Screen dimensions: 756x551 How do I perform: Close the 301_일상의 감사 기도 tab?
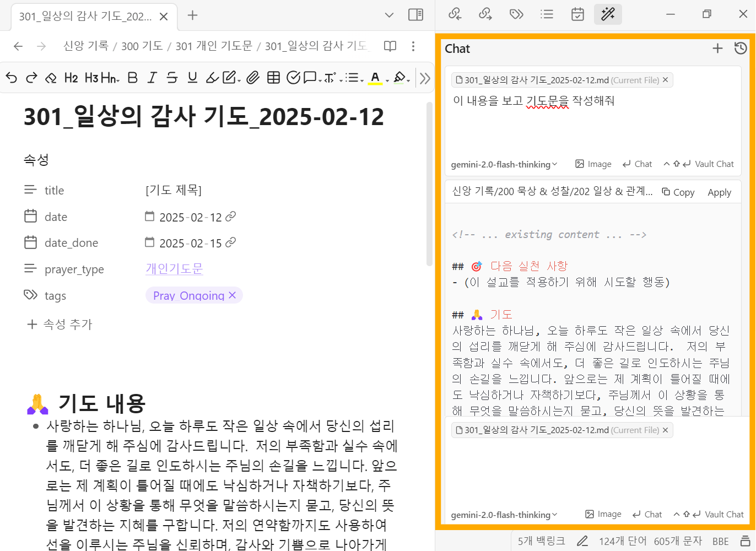coord(164,17)
